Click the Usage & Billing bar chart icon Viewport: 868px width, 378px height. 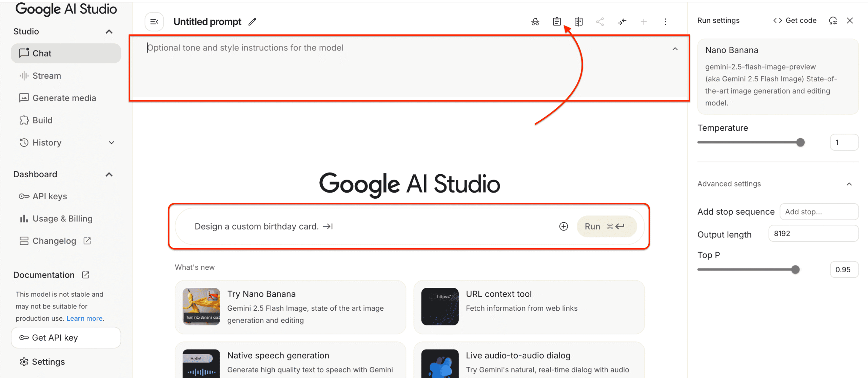(24, 219)
